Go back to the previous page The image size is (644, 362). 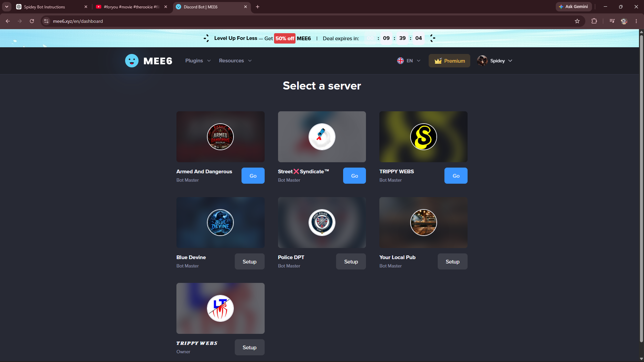click(x=8, y=21)
